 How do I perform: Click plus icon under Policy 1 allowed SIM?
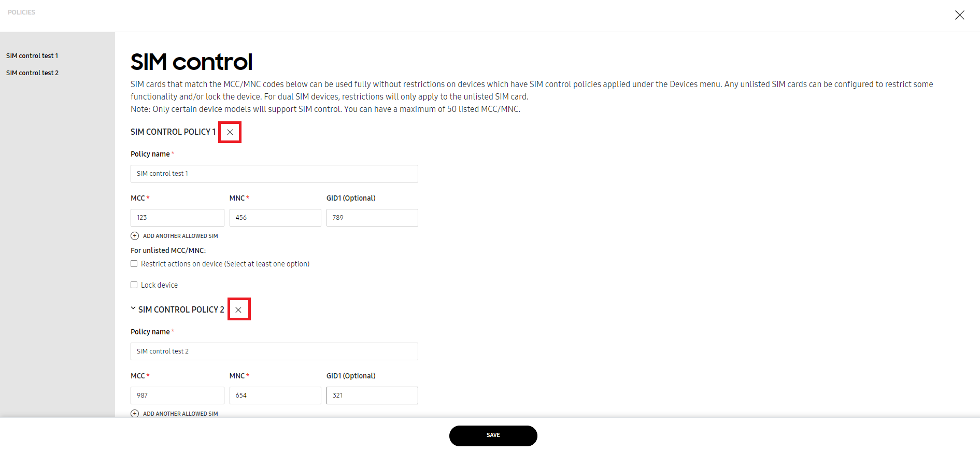click(x=135, y=236)
